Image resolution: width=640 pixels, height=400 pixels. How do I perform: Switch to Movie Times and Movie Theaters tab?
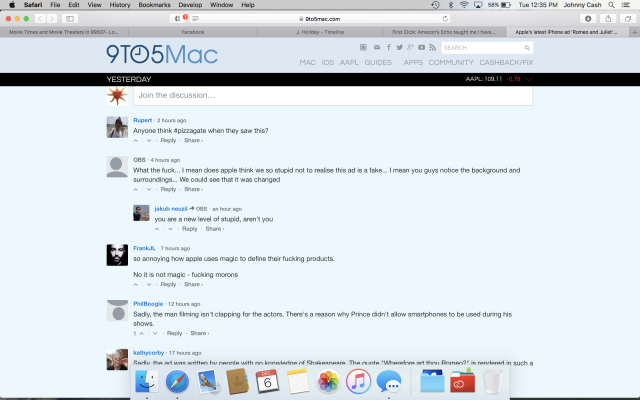(64, 32)
